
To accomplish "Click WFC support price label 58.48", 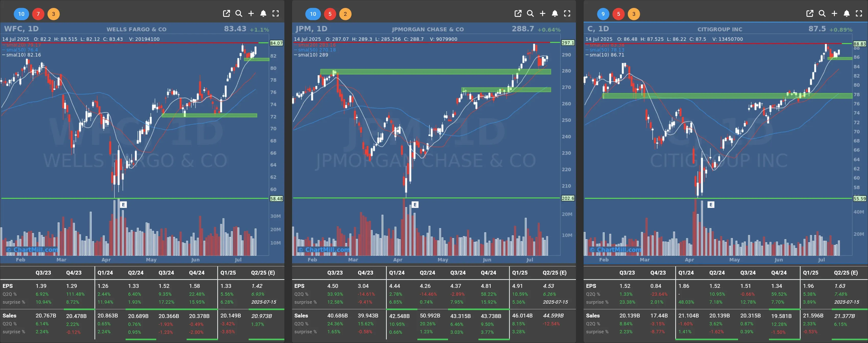I will point(276,199).
